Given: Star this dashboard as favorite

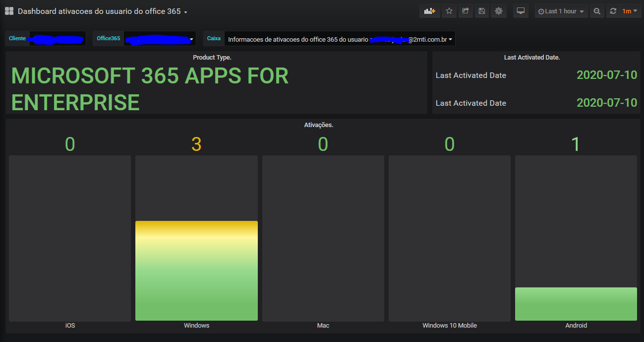Looking at the screenshot, I should point(449,11).
